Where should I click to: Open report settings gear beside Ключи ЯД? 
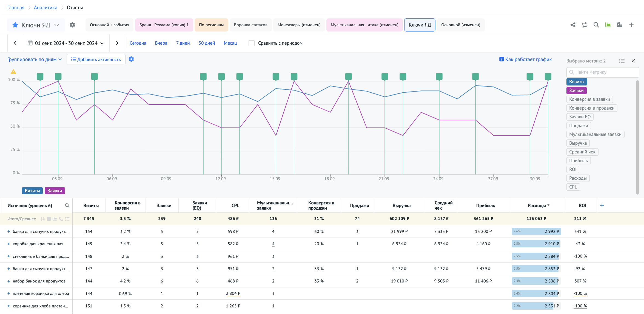72,25
